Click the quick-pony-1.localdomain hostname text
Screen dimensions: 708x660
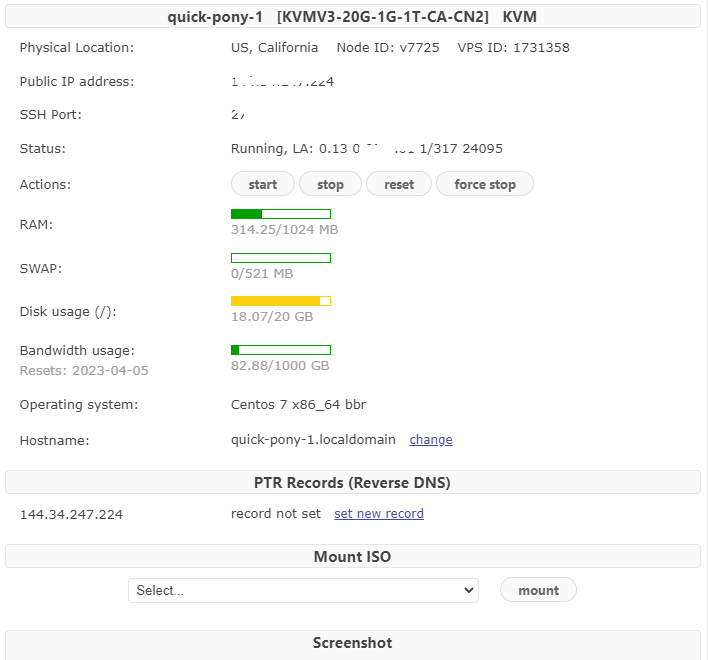pyautogui.click(x=313, y=440)
